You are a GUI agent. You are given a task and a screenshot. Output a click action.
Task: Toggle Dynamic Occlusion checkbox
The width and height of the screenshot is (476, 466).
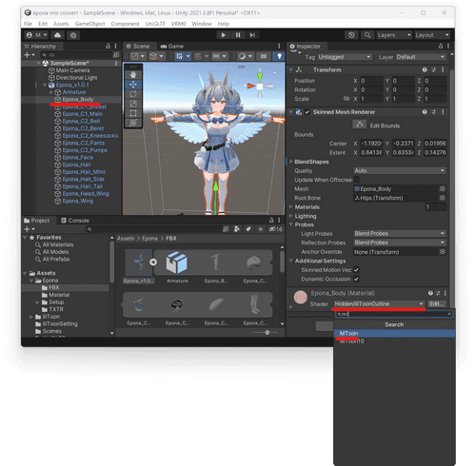(356, 279)
